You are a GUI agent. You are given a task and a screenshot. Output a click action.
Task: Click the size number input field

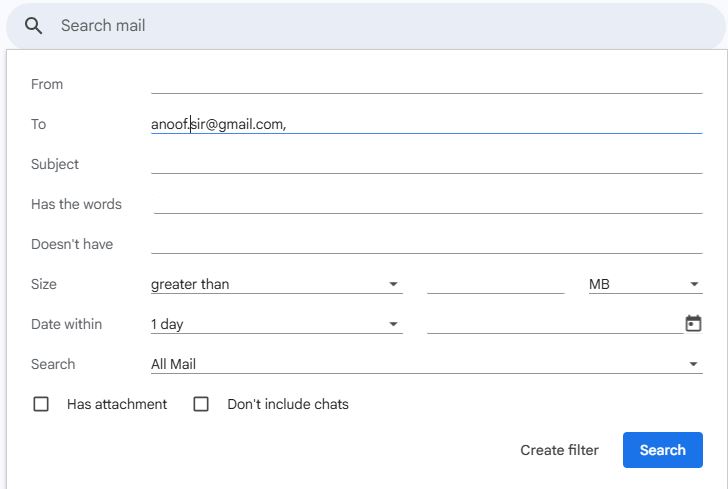(495, 284)
